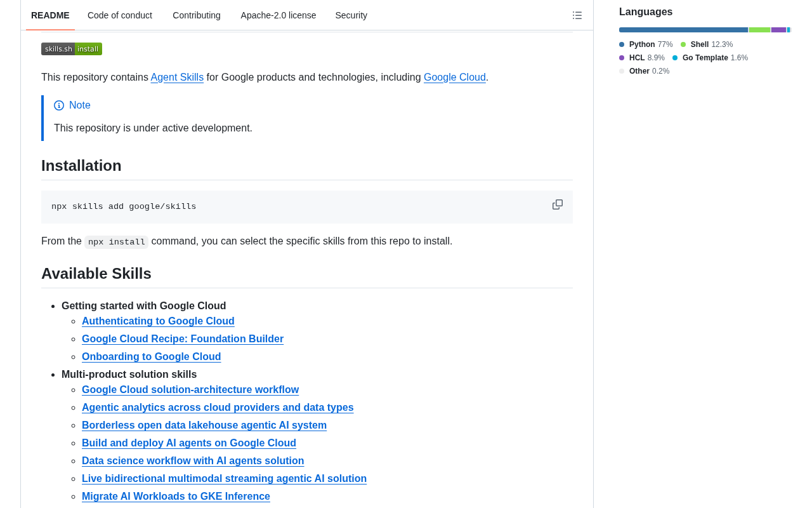
Task: Click the blue Python segment of language bar
Action: point(683,30)
